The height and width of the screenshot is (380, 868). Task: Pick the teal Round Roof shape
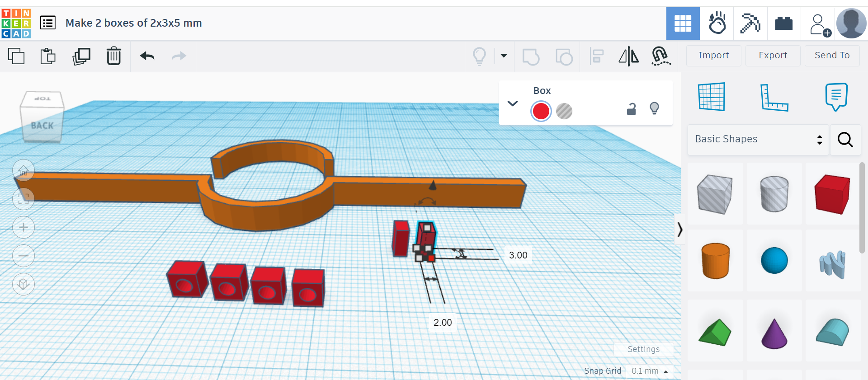point(833,332)
